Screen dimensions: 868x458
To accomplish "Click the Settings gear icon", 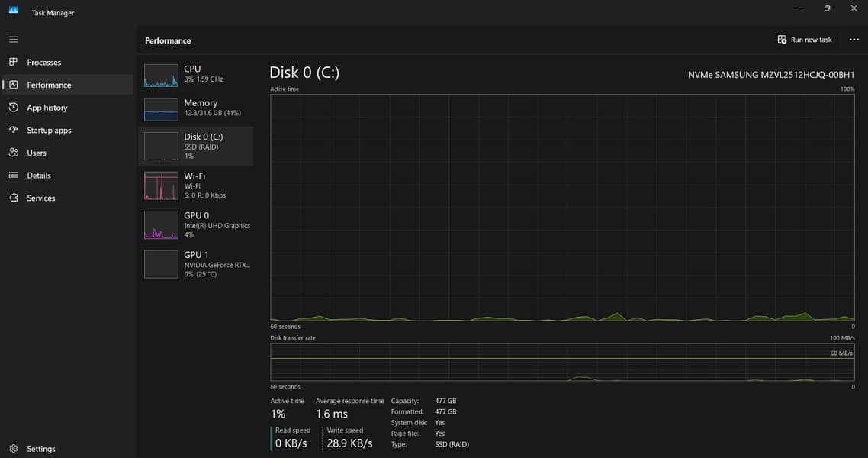I will pos(13,449).
